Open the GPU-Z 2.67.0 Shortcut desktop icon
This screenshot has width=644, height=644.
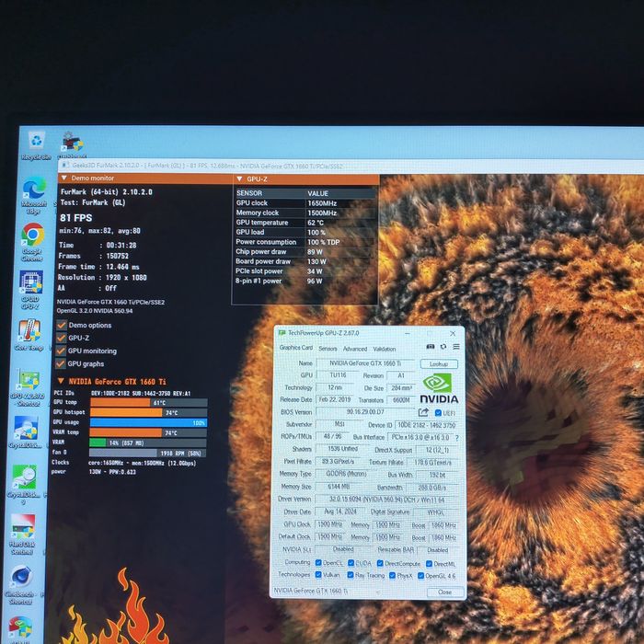pos(29,388)
